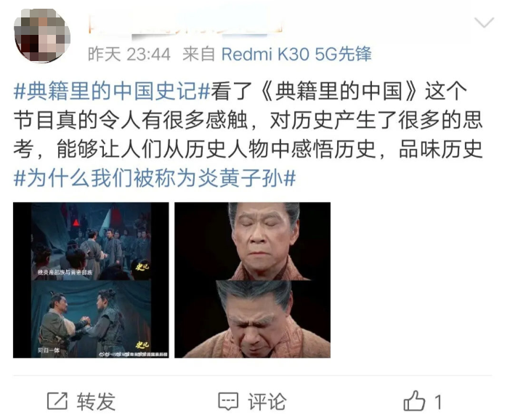The height and width of the screenshot is (420, 510).
Task: View the left stage scene image
Action: [x=91, y=280]
